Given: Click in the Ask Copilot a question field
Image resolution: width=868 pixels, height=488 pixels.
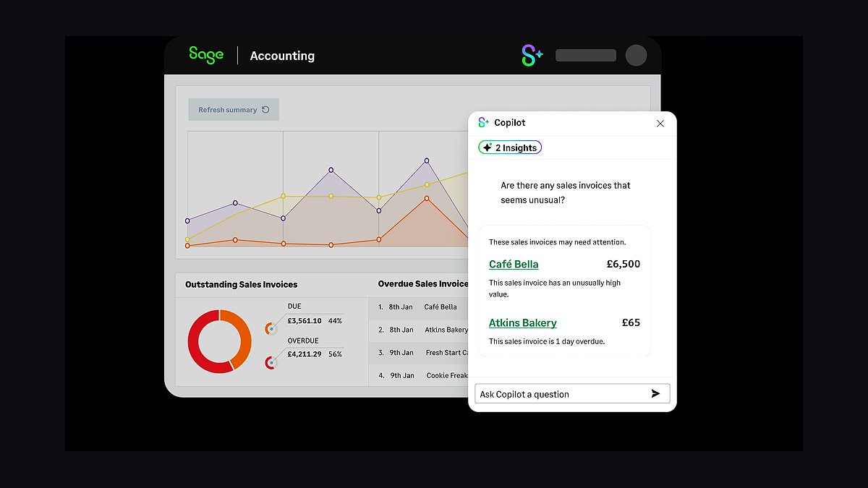Looking at the screenshot, I should [x=572, y=394].
